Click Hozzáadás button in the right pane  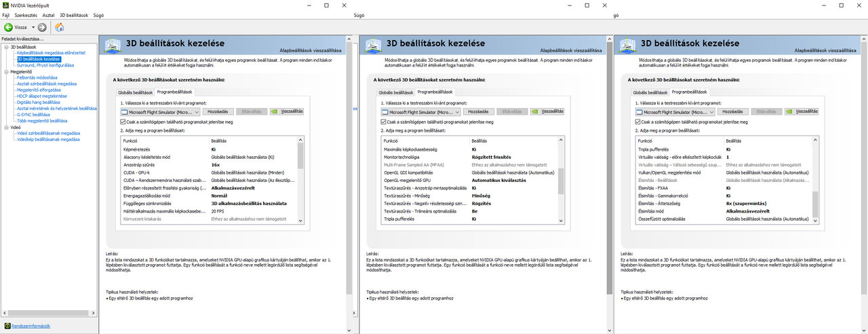pyautogui.click(x=733, y=111)
